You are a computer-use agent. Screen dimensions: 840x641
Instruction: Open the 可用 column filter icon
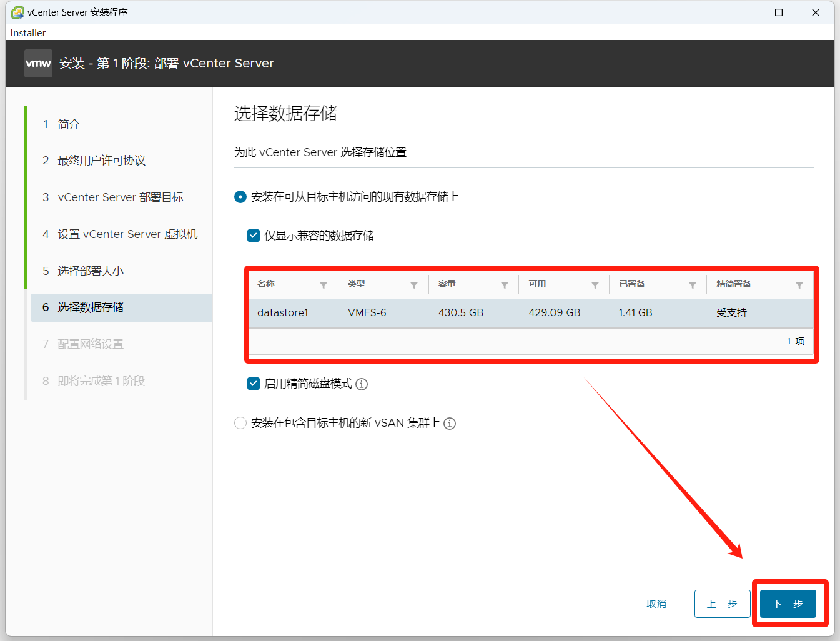click(x=595, y=286)
